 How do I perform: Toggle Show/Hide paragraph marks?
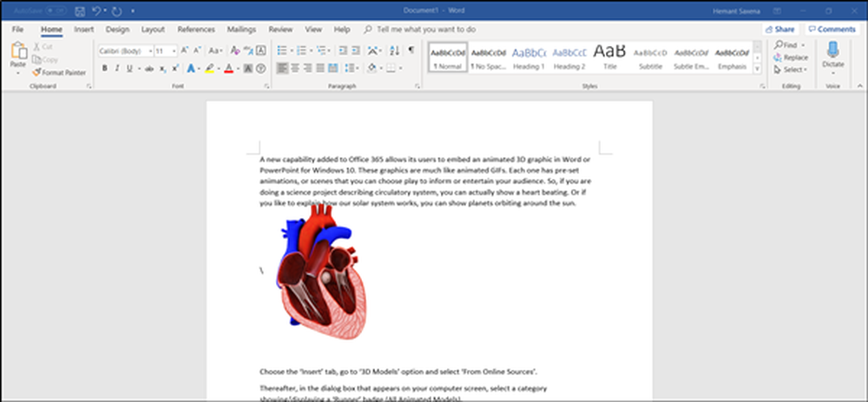click(411, 50)
